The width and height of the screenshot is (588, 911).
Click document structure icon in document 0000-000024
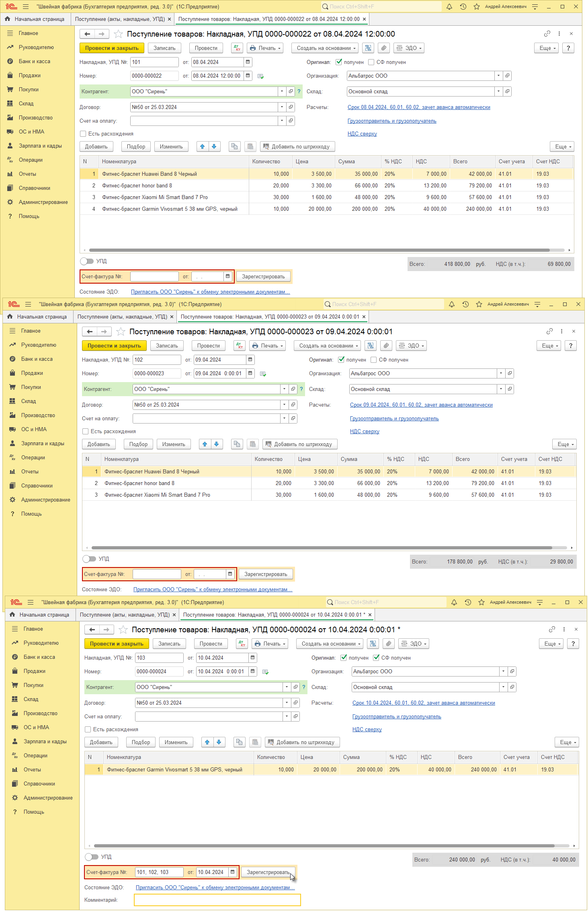(x=373, y=644)
